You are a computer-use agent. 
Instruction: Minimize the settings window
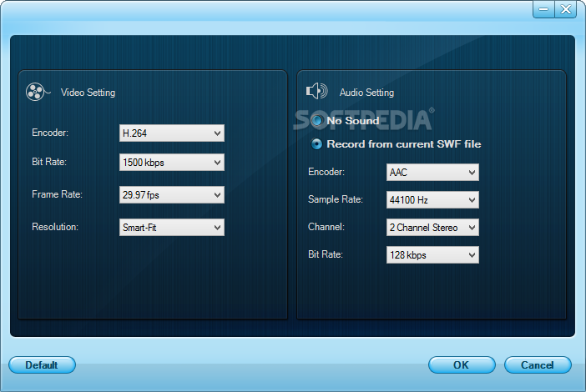click(x=543, y=9)
